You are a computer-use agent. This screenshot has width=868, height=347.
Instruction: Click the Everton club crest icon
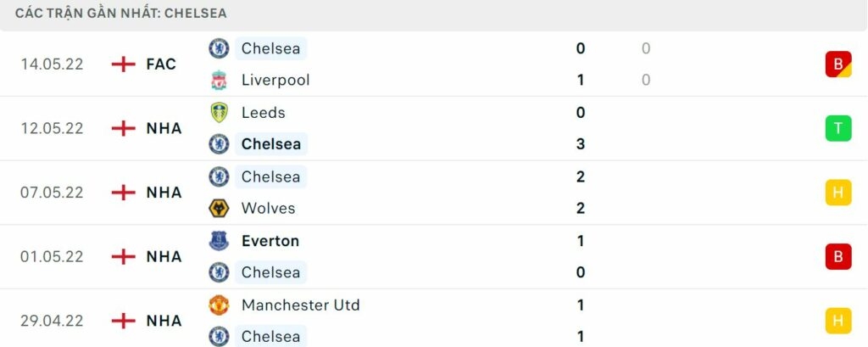219,241
